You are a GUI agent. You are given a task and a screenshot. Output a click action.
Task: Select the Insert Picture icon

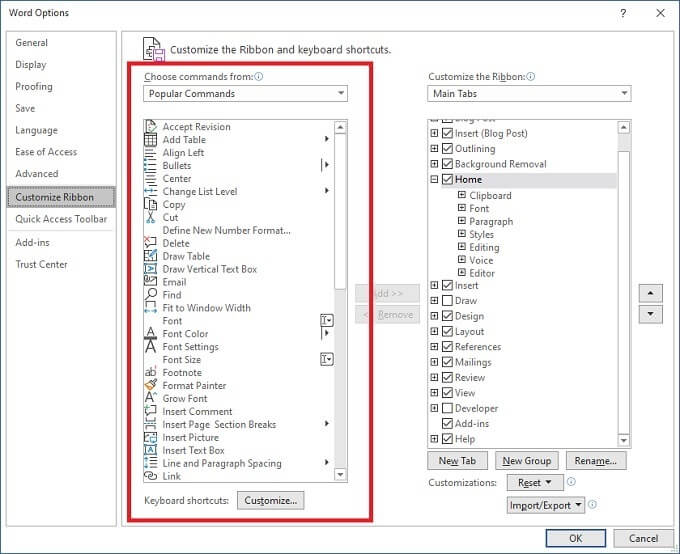tap(150, 437)
